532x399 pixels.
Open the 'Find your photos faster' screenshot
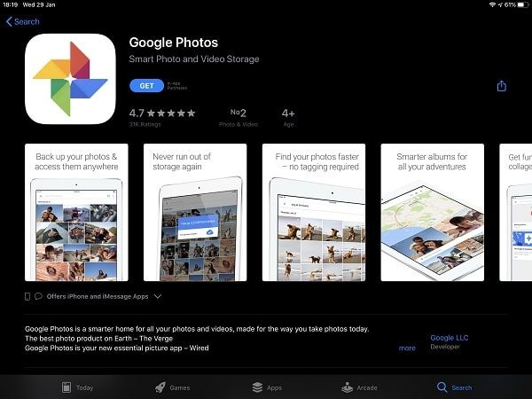[x=314, y=213]
